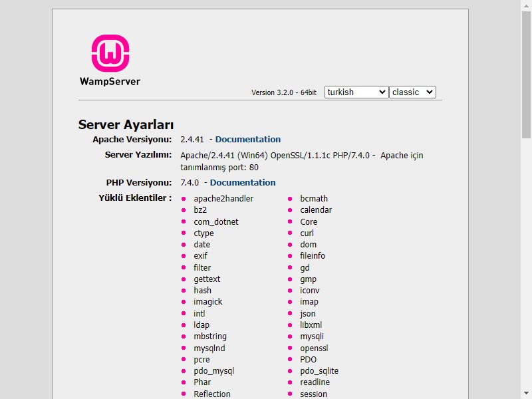
Task: Click the mysqlnd extension
Action: [209, 348]
